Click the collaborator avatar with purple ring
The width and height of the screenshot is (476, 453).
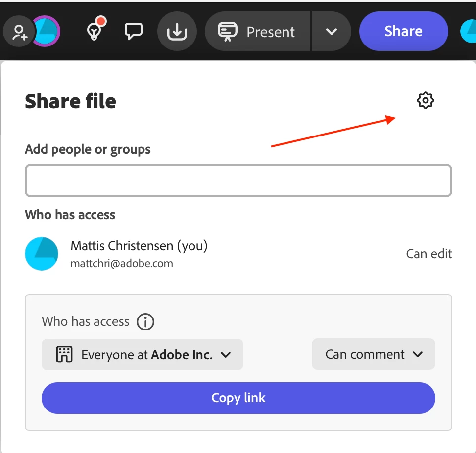(x=47, y=31)
